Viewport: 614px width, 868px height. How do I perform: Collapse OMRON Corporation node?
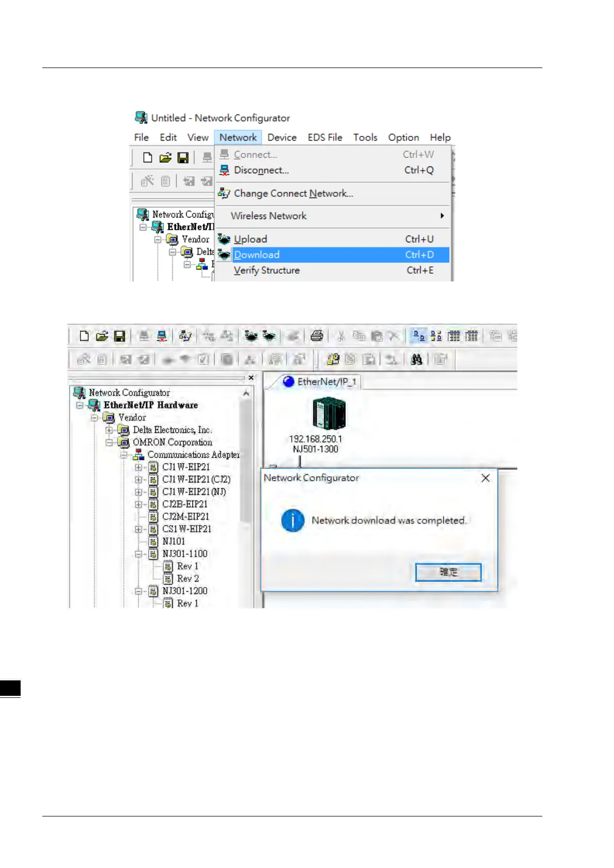(109, 442)
